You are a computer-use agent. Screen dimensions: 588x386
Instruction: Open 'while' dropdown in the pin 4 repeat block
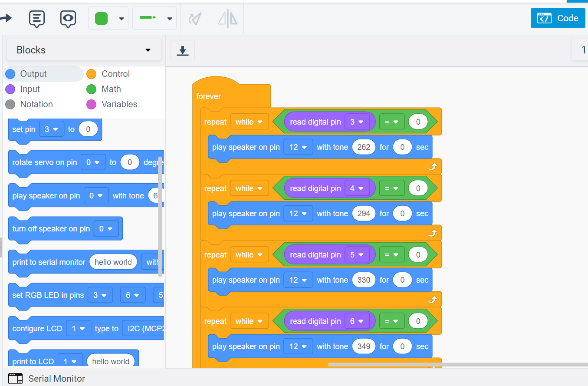pyautogui.click(x=250, y=188)
